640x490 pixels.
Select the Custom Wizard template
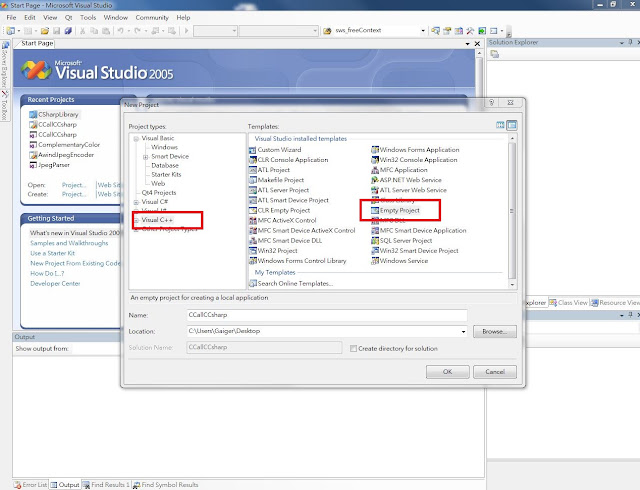click(275, 150)
